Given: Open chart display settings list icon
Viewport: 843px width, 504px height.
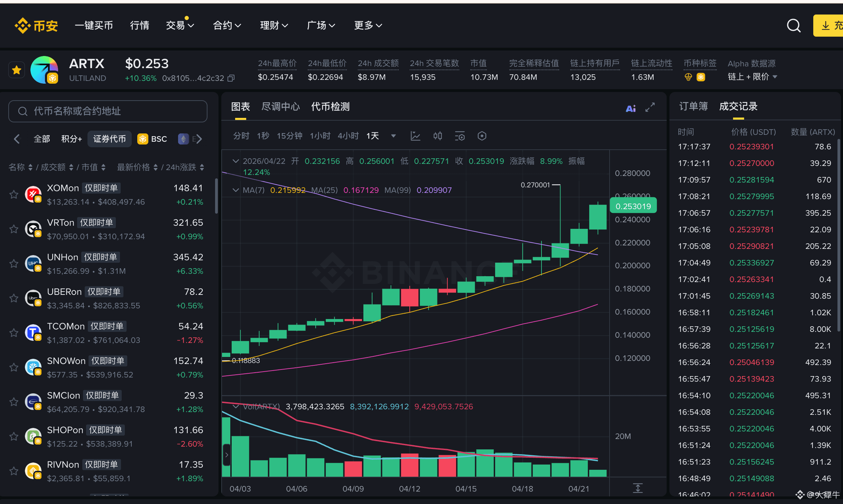Looking at the screenshot, I should point(460,136).
